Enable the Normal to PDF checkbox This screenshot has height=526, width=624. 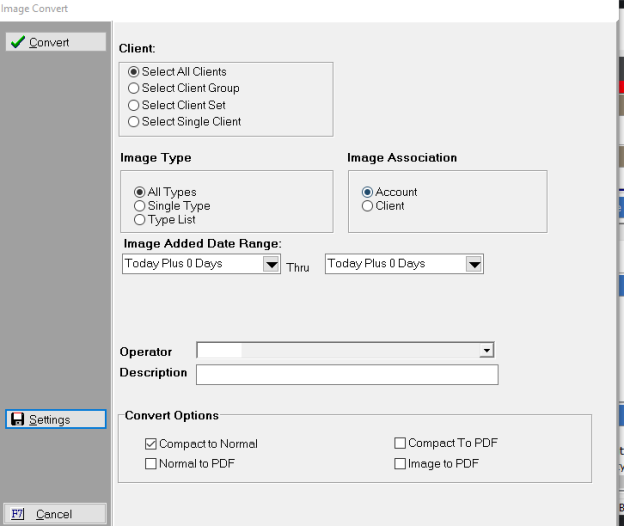coord(151,464)
